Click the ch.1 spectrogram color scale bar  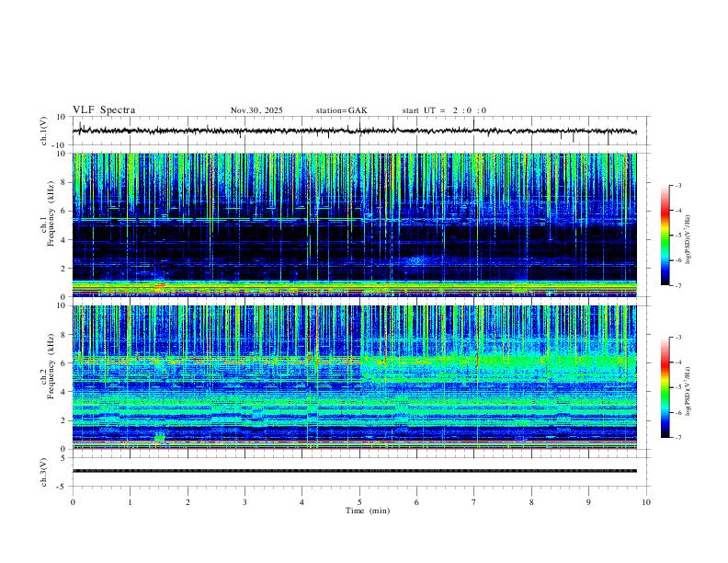click(x=665, y=236)
